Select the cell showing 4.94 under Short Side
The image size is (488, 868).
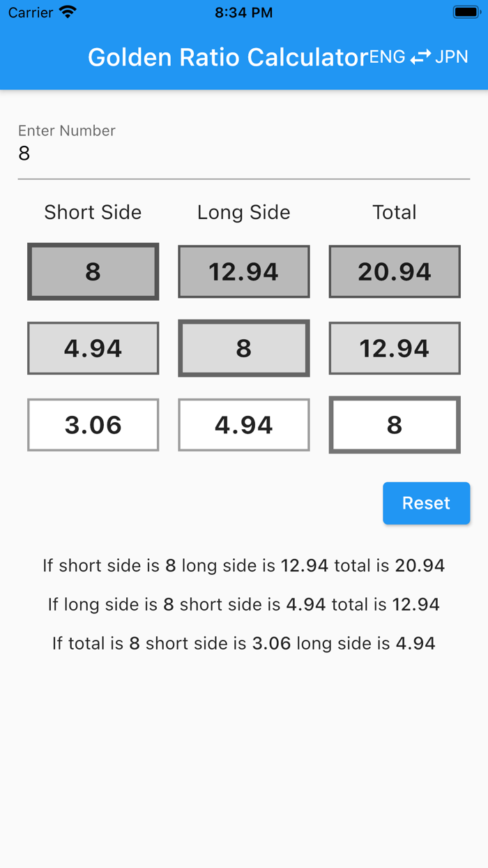point(93,347)
